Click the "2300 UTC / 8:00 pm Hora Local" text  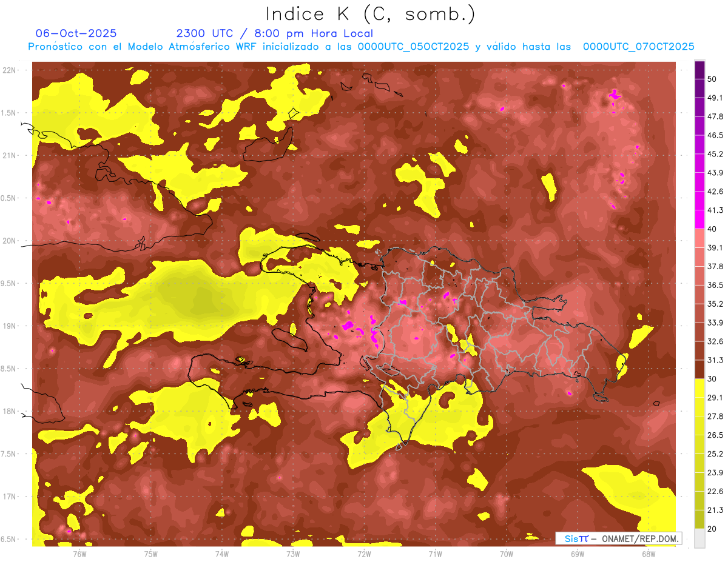pos(274,33)
